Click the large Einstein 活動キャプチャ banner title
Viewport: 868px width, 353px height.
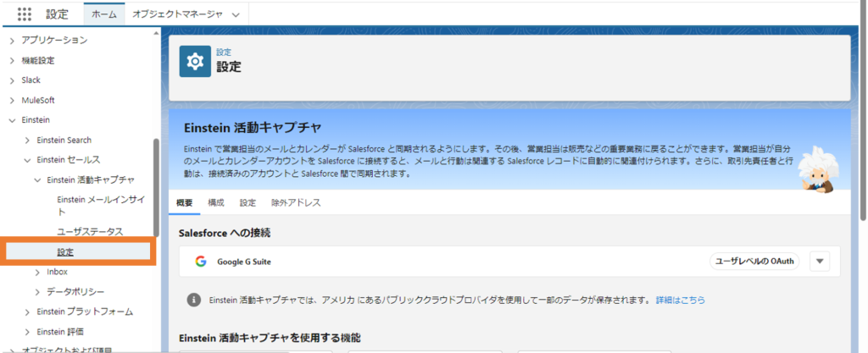(x=252, y=128)
